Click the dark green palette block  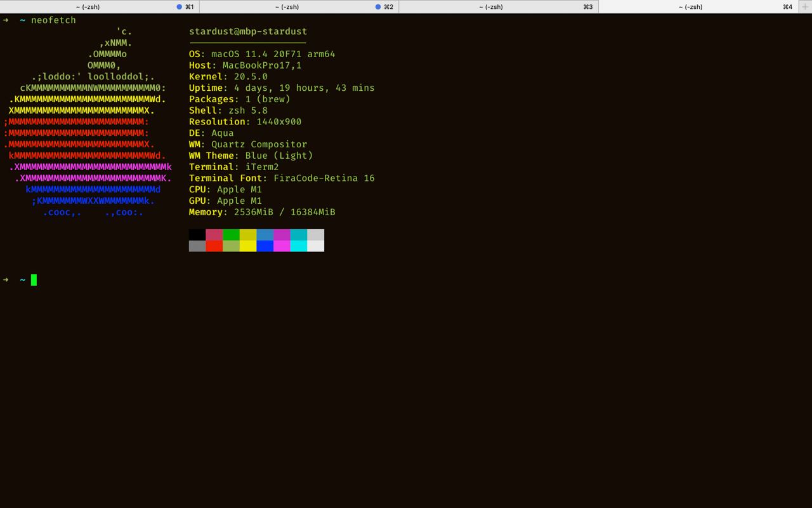tap(231, 235)
